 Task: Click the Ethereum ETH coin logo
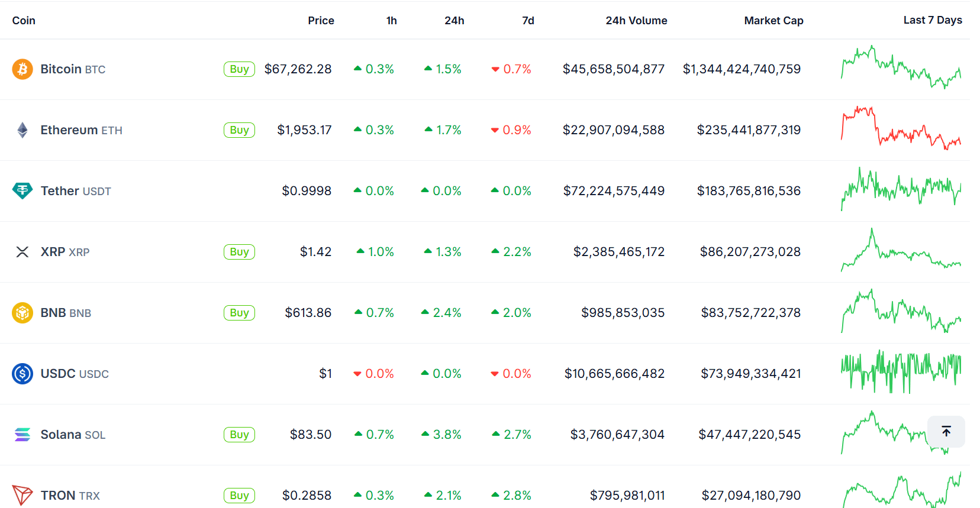pyautogui.click(x=22, y=130)
